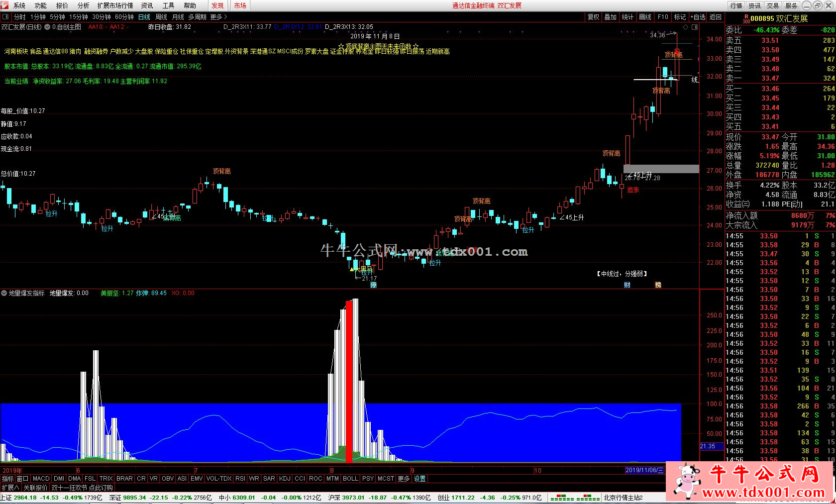Click the 上证 index readout

(51, 498)
